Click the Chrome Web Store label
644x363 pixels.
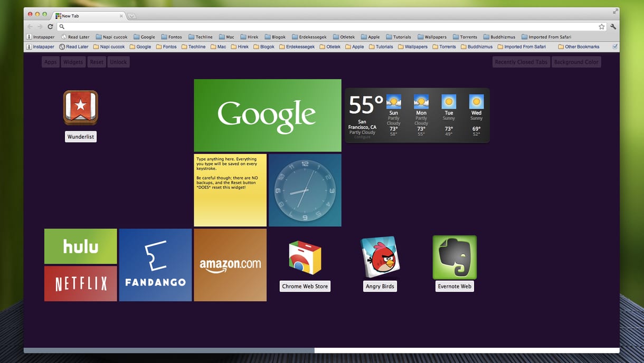tap(305, 286)
